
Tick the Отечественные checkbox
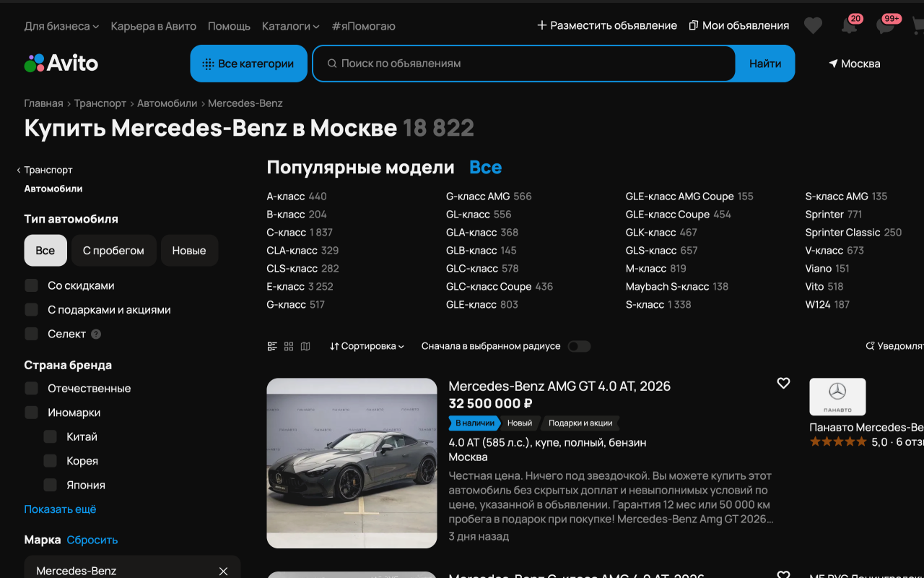[x=31, y=388]
